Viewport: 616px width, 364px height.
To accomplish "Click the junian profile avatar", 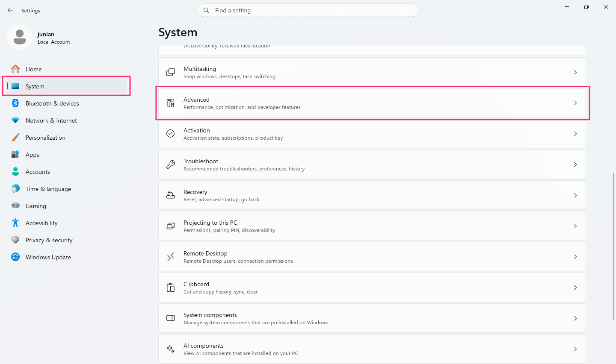I will [x=20, y=37].
